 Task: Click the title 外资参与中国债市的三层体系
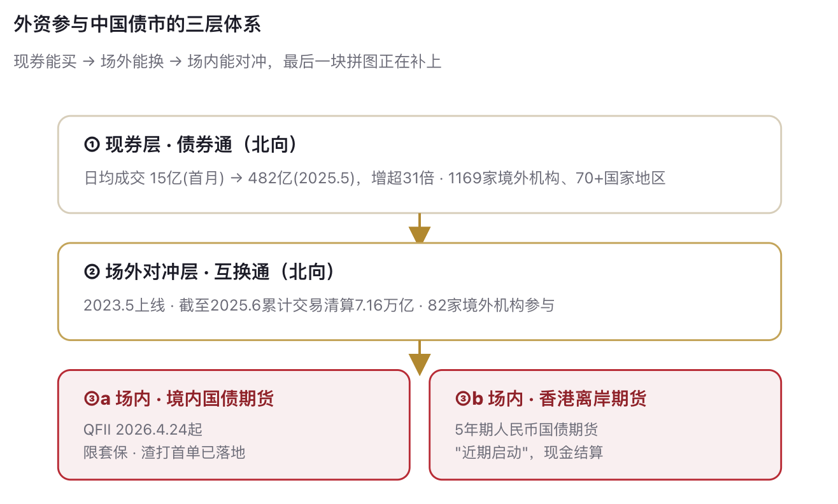click(x=137, y=25)
